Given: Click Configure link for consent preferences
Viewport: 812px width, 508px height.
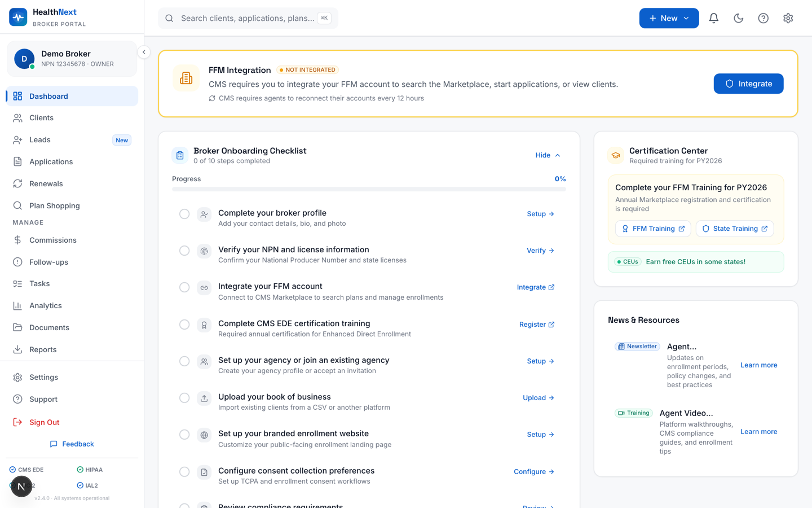Looking at the screenshot, I should click(534, 472).
